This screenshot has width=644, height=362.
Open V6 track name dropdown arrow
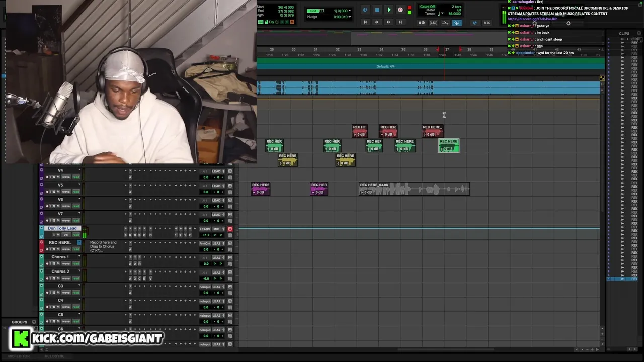pyautogui.click(x=79, y=199)
